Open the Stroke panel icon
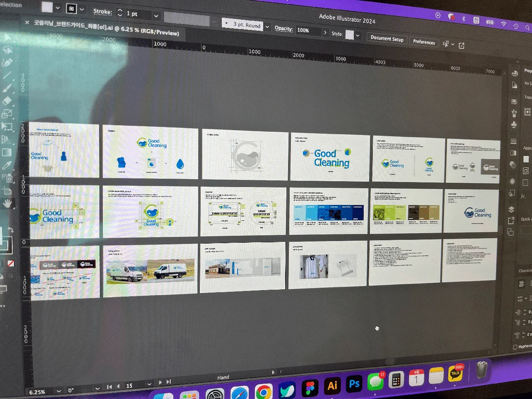Image resolution: width=532 pixels, height=399 pixels. [x=514, y=141]
